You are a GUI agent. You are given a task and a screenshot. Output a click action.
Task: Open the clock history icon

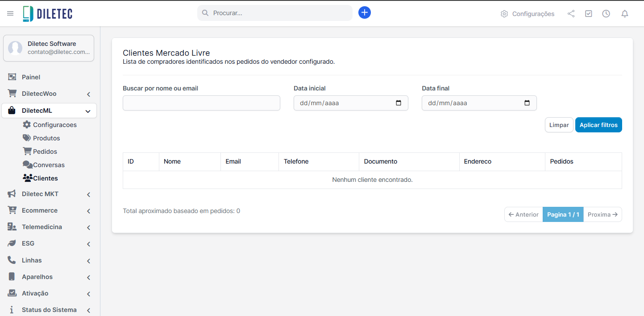point(606,14)
